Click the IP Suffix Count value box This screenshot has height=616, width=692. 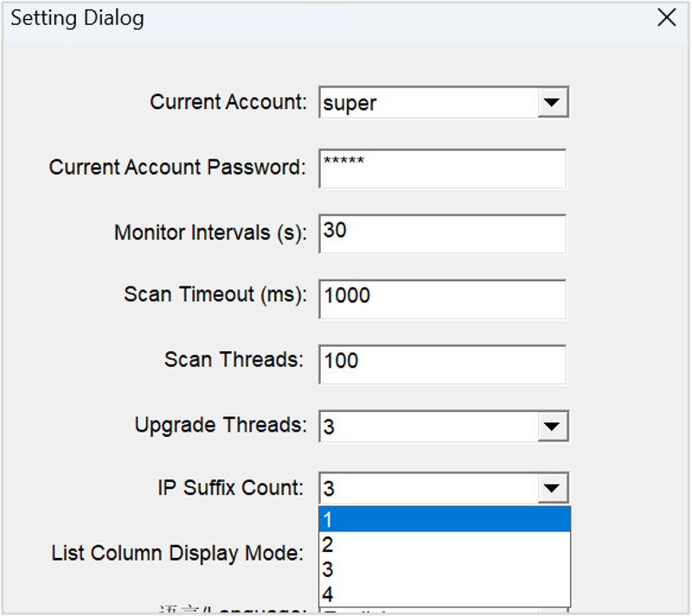click(428, 489)
